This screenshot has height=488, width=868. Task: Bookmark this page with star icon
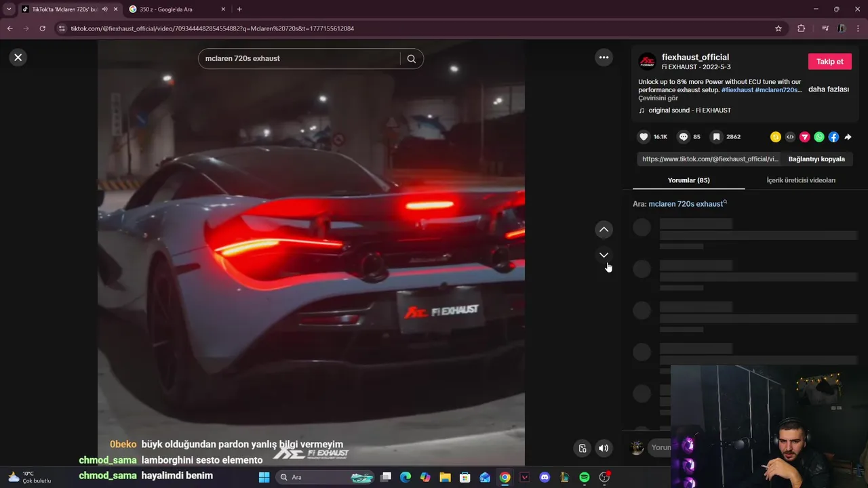[778, 28]
